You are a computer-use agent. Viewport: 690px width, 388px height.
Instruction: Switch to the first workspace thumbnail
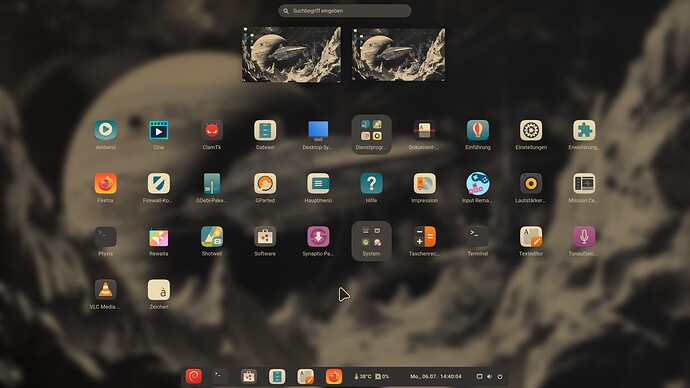(291, 55)
